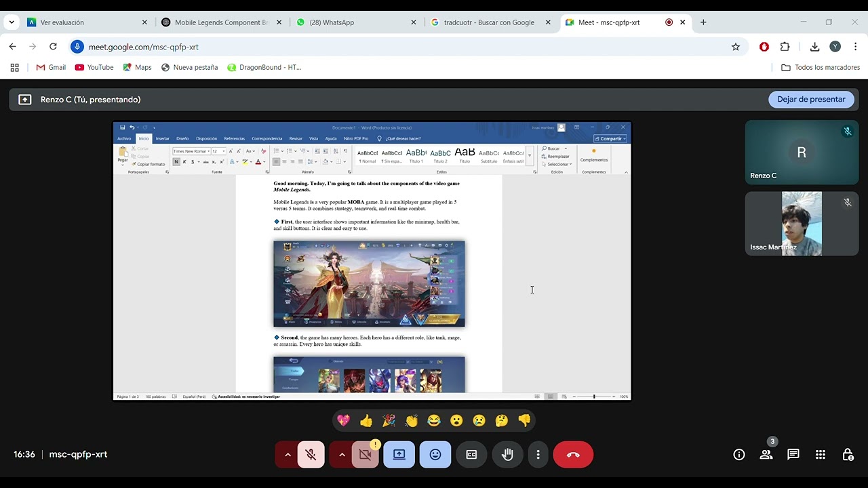Switch to tradcuotr Buscar con Google tab

pos(491,22)
